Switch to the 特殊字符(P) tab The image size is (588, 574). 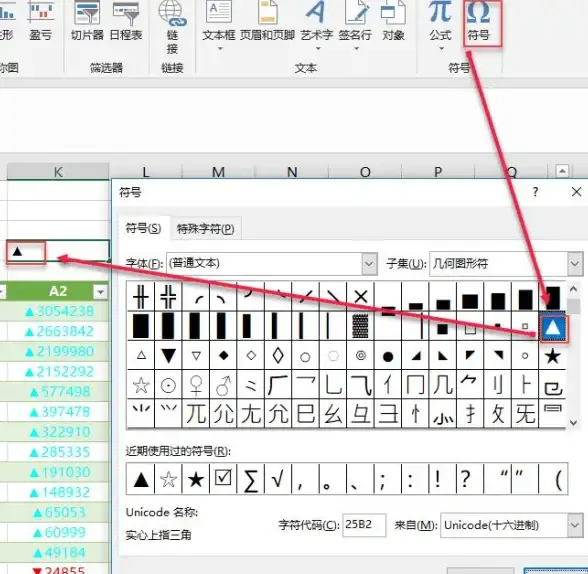coord(206,228)
